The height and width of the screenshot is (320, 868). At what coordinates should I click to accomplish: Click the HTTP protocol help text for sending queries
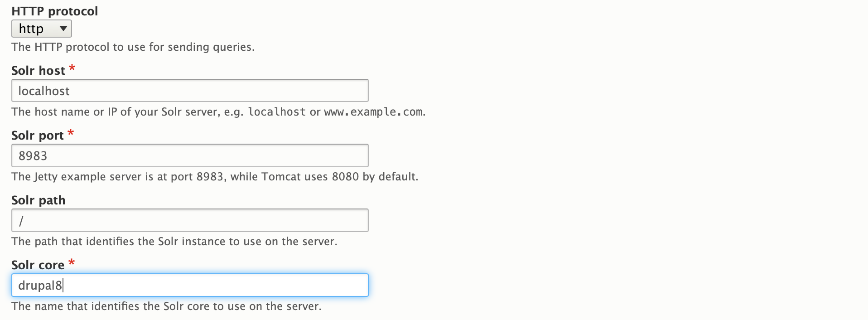133,47
